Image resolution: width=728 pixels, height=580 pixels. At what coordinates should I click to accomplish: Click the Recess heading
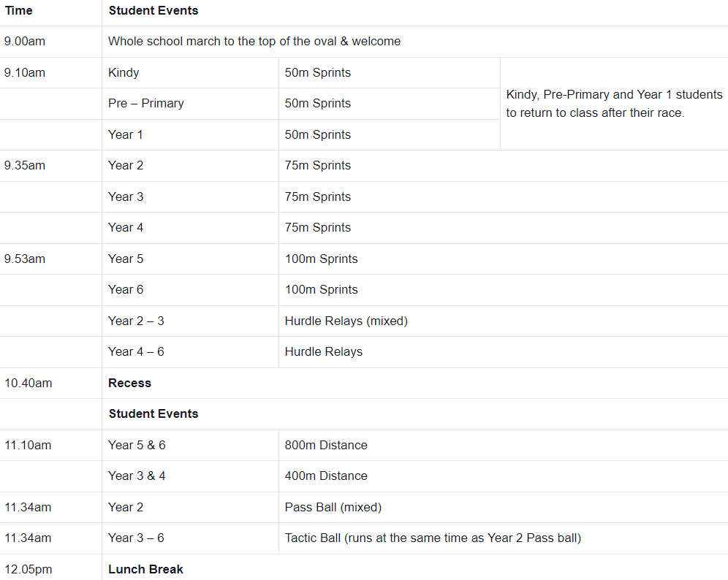(x=130, y=383)
